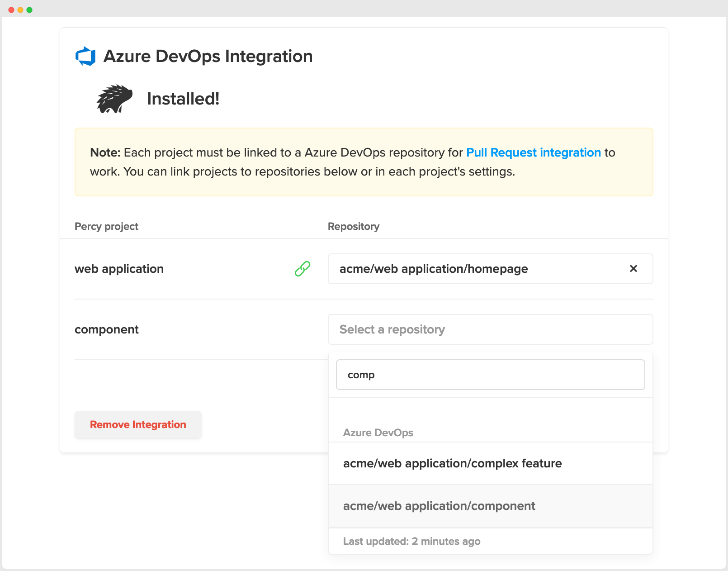Screen dimensions: 728x571
Task: Click the Azure DevOps logo icon
Action: click(x=85, y=56)
